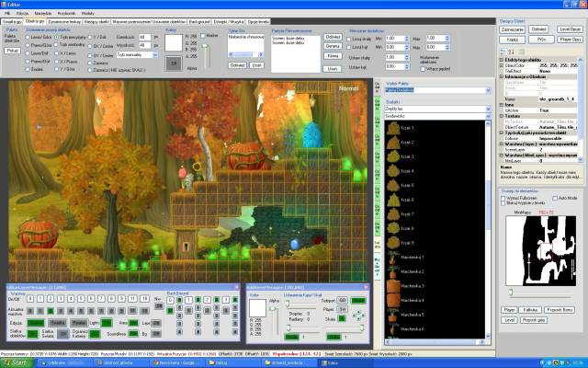Enable the Włącz pędzel checkbox

tap(423, 69)
